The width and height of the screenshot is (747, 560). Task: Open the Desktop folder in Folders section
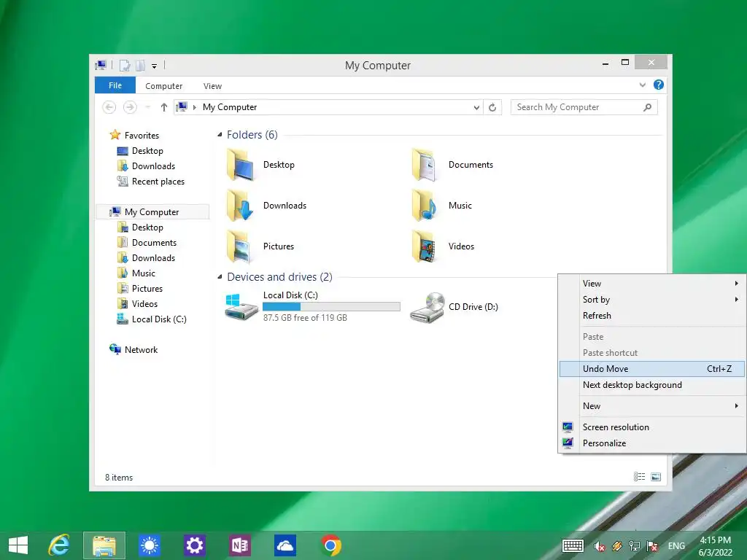point(241,164)
